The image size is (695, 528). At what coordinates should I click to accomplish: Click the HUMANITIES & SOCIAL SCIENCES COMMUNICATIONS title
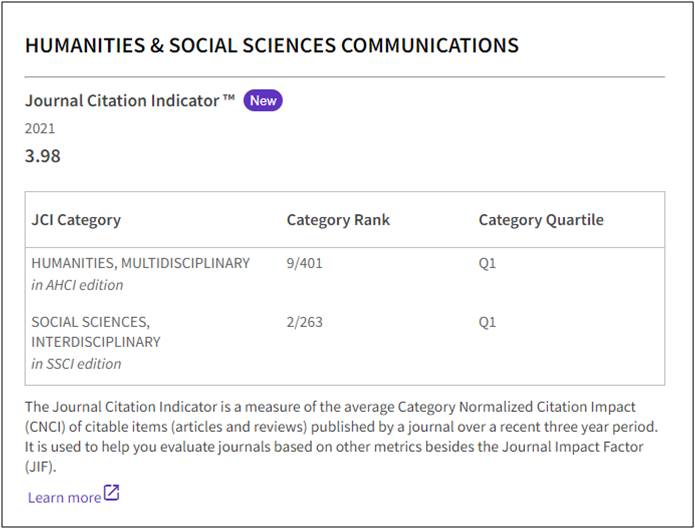click(271, 46)
